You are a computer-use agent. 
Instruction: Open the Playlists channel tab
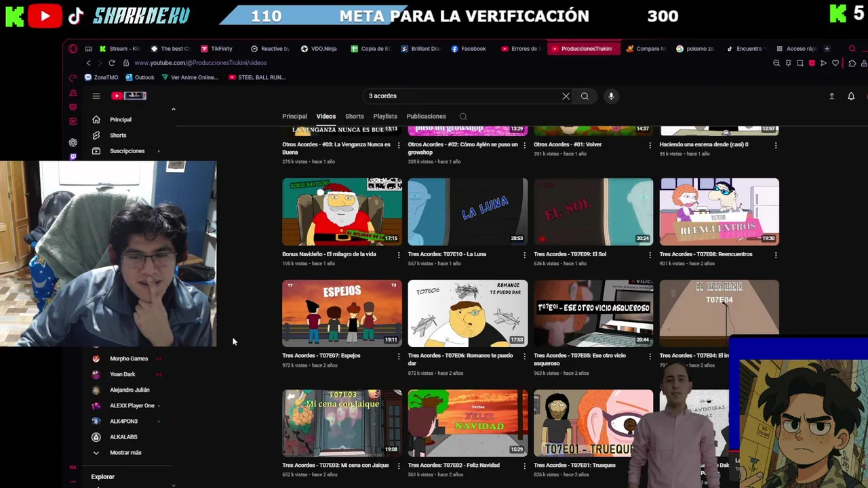tap(385, 117)
